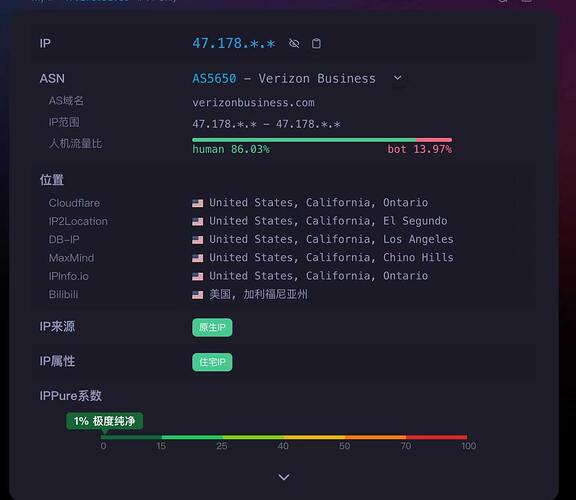Click the 1% 极度纯净 score marker

point(105,421)
